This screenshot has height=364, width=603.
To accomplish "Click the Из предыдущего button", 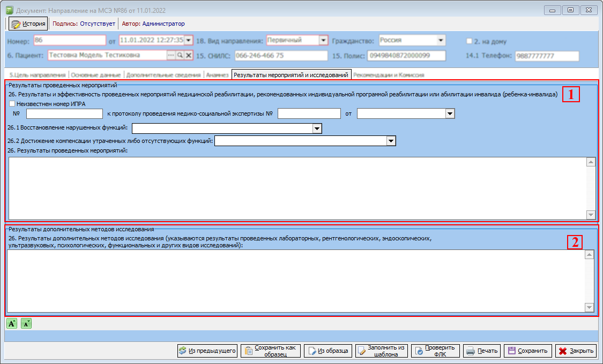I will pos(207,351).
